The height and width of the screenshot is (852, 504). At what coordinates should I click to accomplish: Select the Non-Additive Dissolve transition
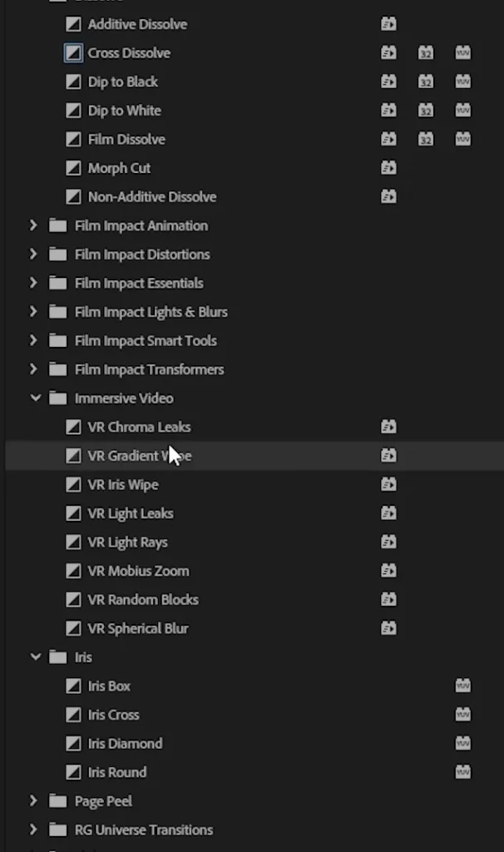click(152, 196)
